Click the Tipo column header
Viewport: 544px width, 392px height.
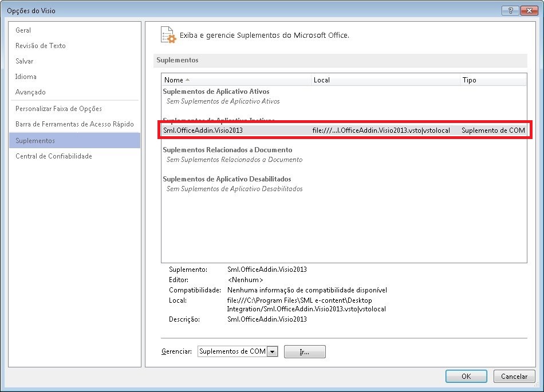pos(469,80)
